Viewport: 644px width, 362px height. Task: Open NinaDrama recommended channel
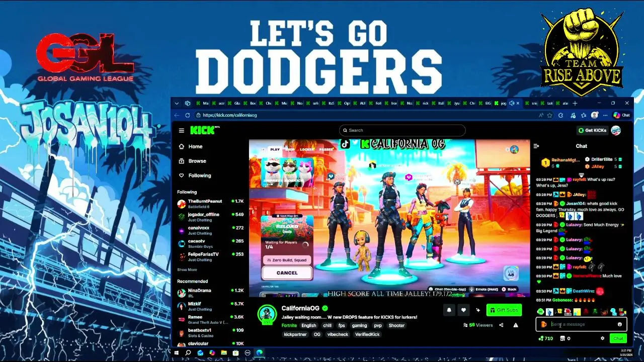tap(210, 293)
